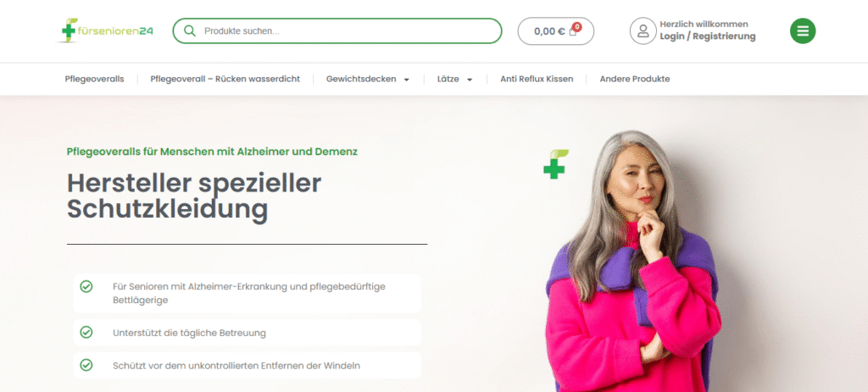868x392 pixels.
Task: Open Anti Reflux Kissen page
Action: click(x=537, y=79)
